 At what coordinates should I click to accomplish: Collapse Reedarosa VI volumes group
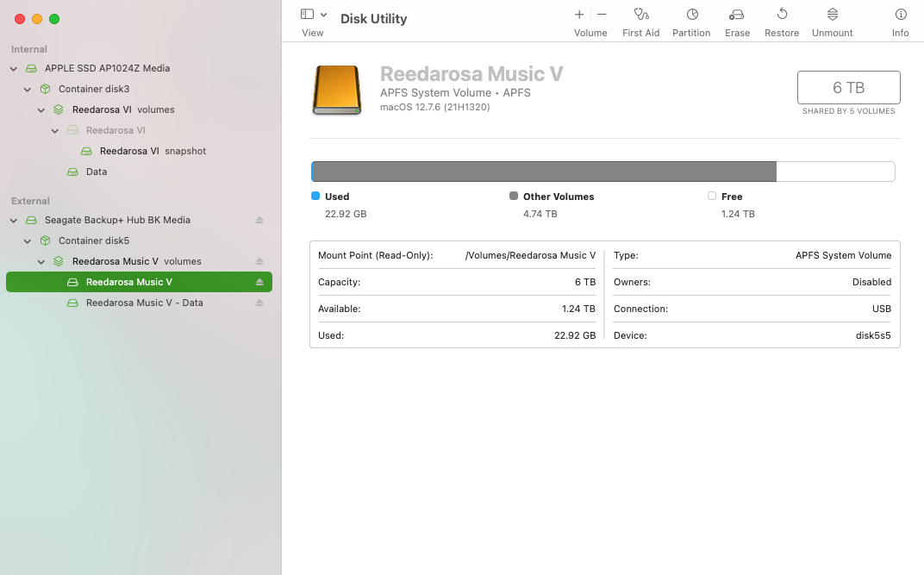pyautogui.click(x=41, y=110)
